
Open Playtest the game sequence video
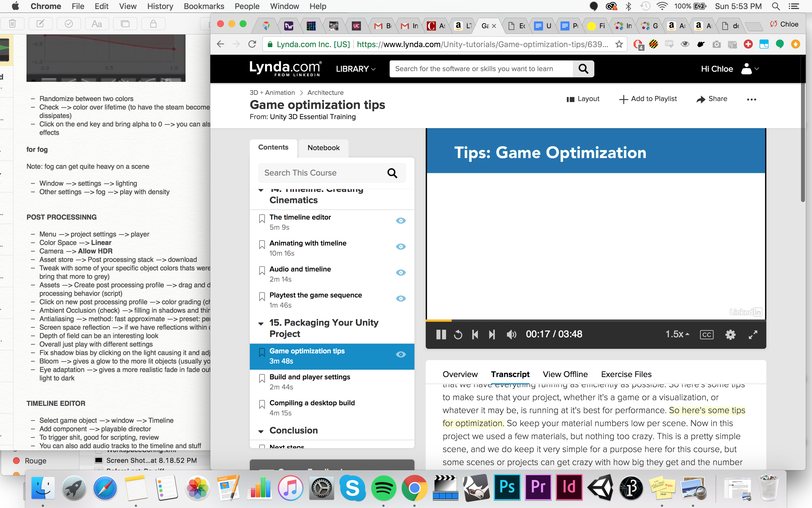tap(315, 295)
